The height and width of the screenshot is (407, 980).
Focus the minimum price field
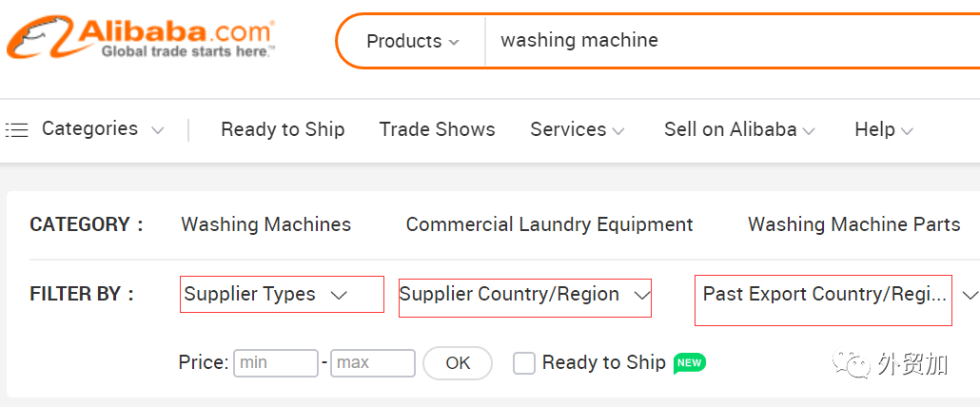(x=276, y=362)
